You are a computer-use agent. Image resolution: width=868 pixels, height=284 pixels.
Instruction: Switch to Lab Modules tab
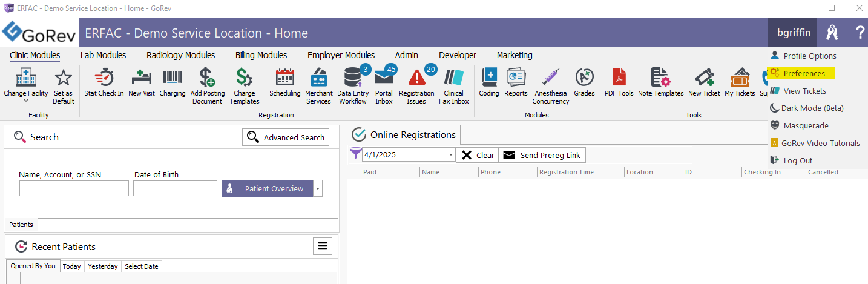[x=104, y=55]
